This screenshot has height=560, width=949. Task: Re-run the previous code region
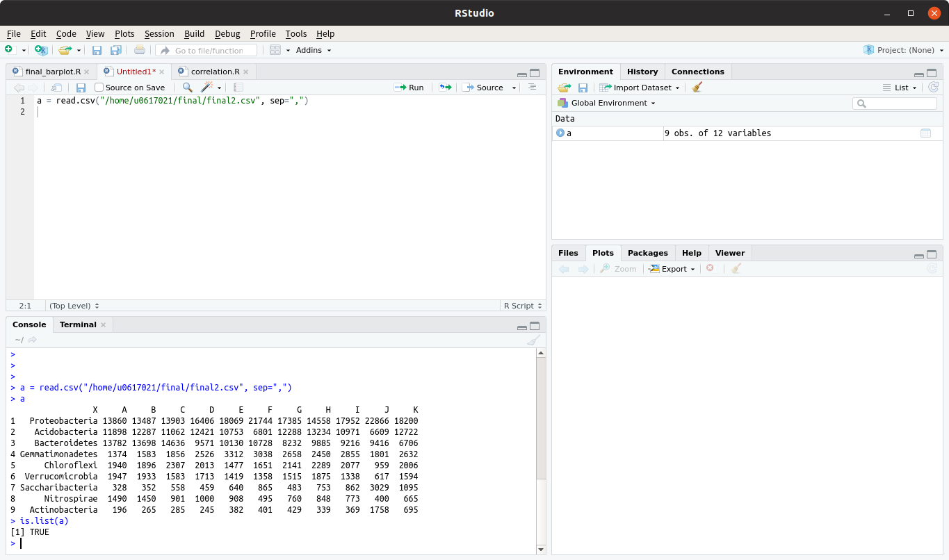[x=445, y=88]
